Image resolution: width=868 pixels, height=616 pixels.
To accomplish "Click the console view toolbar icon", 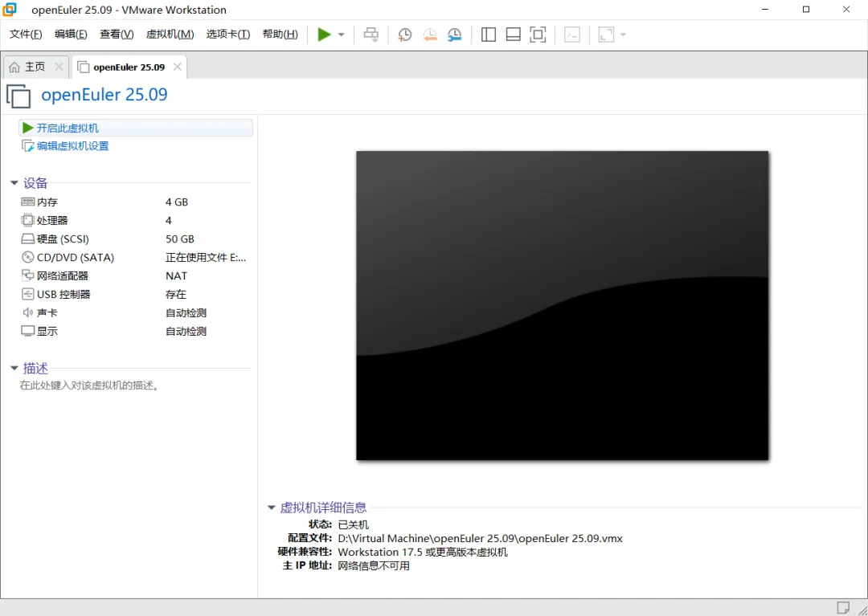I will click(572, 35).
